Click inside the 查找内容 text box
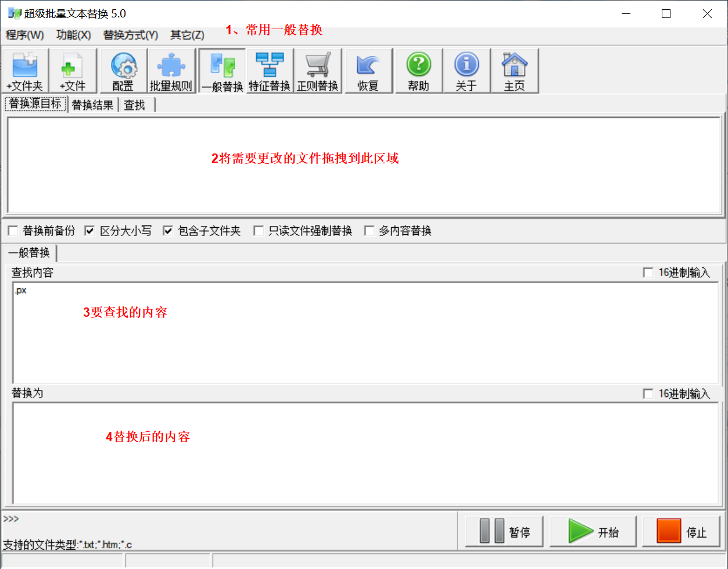This screenshot has height=569, width=728. click(365, 333)
